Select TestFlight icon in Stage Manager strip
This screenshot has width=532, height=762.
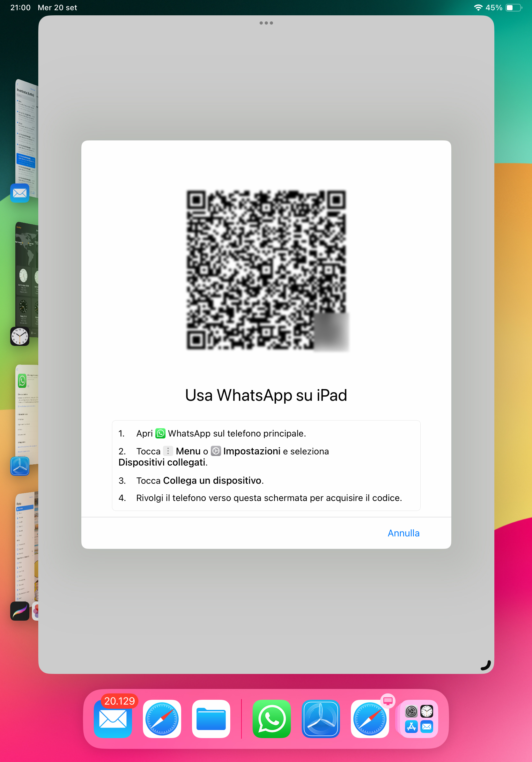pyautogui.click(x=19, y=466)
